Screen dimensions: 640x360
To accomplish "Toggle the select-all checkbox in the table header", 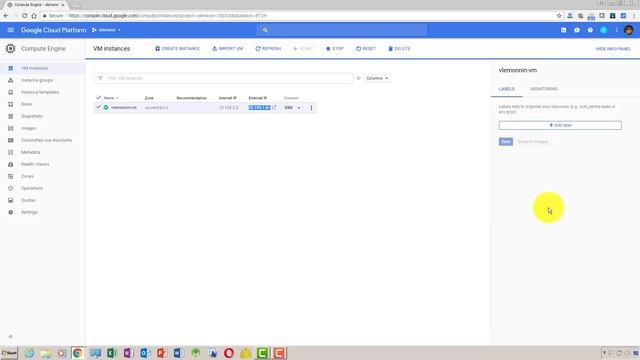I will point(98,98).
